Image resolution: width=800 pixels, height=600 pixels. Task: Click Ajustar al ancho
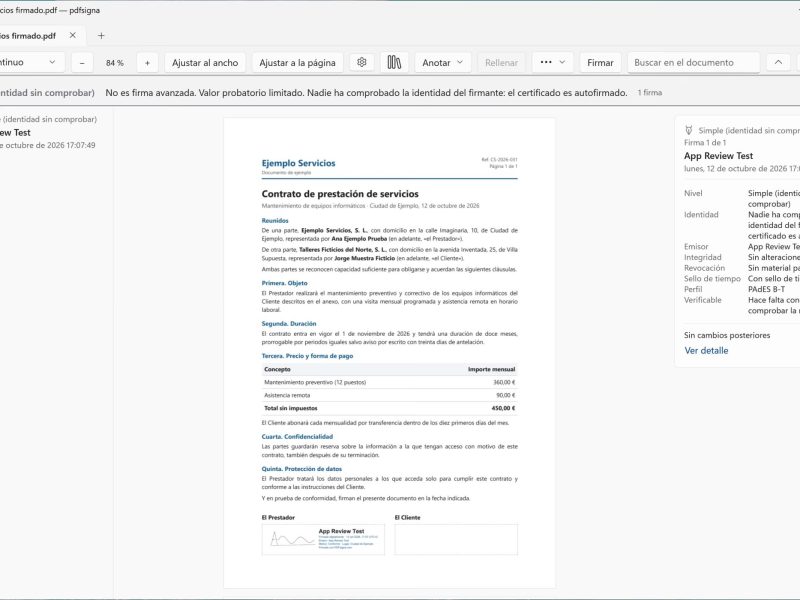pyautogui.click(x=205, y=63)
